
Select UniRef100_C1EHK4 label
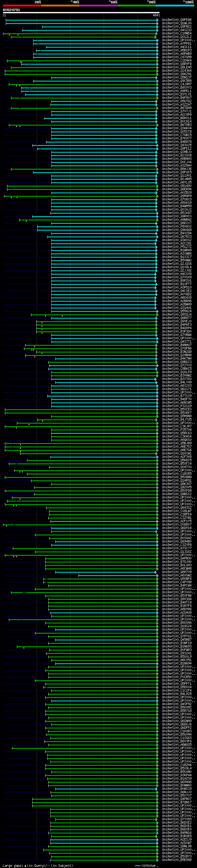click(176, 60)
